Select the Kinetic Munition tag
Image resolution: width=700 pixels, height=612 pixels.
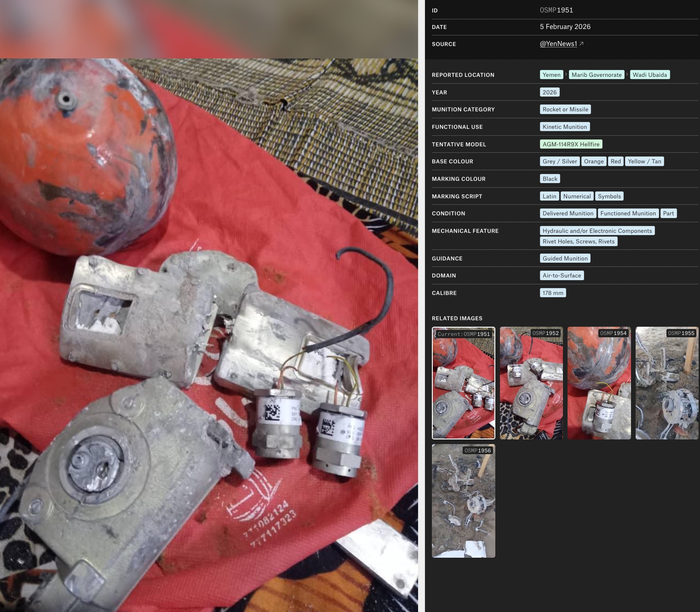[564, 127]
